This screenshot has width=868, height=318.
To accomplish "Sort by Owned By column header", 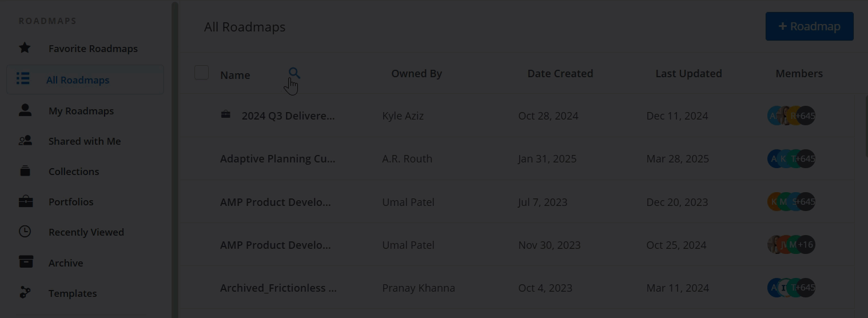I will (x=416, y=73).
